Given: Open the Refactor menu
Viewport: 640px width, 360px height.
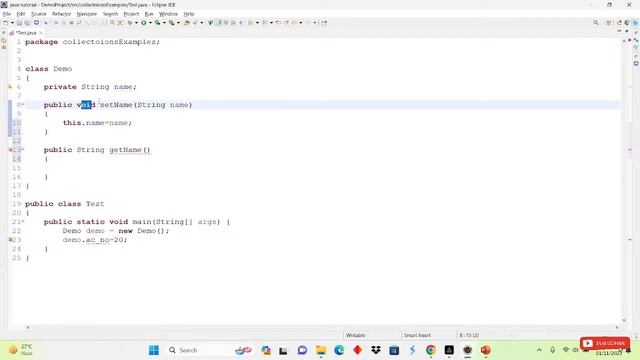Looking at the screenshot, I should tap(62, 14).
